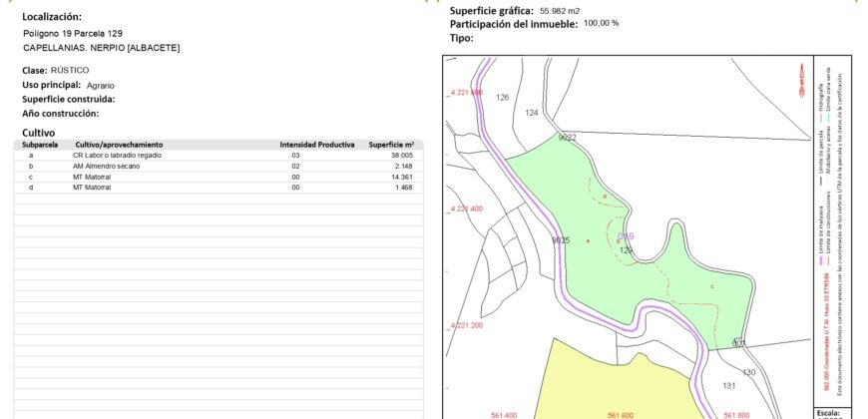Click intensity '00' in the 14.361 row

coord(295,178)
